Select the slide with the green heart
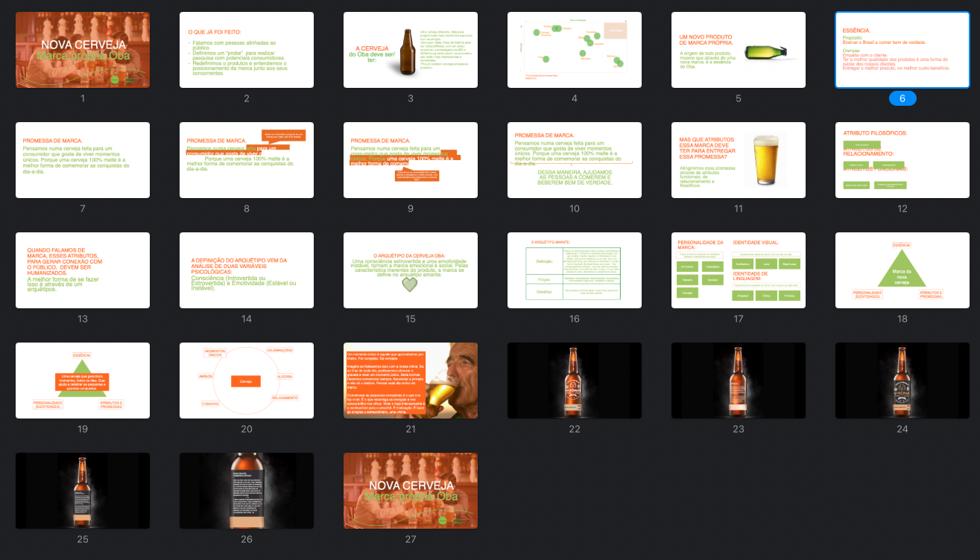 (411, 270)
